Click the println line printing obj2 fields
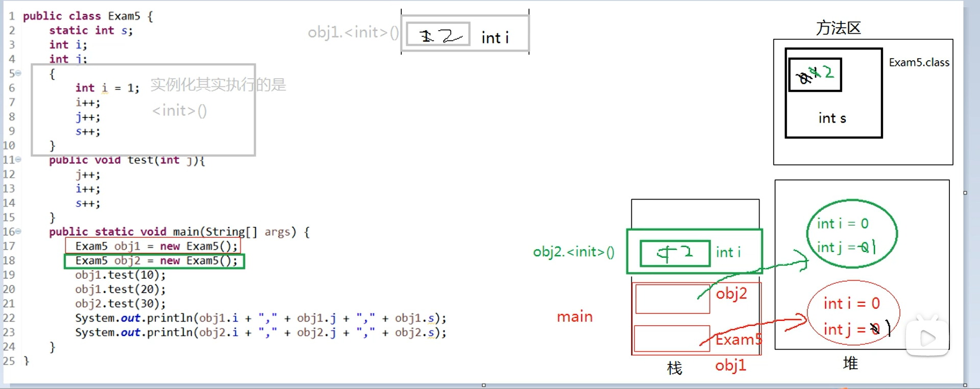Image resolution: width=980 pixels, height=389 pixels. point(261,332)
